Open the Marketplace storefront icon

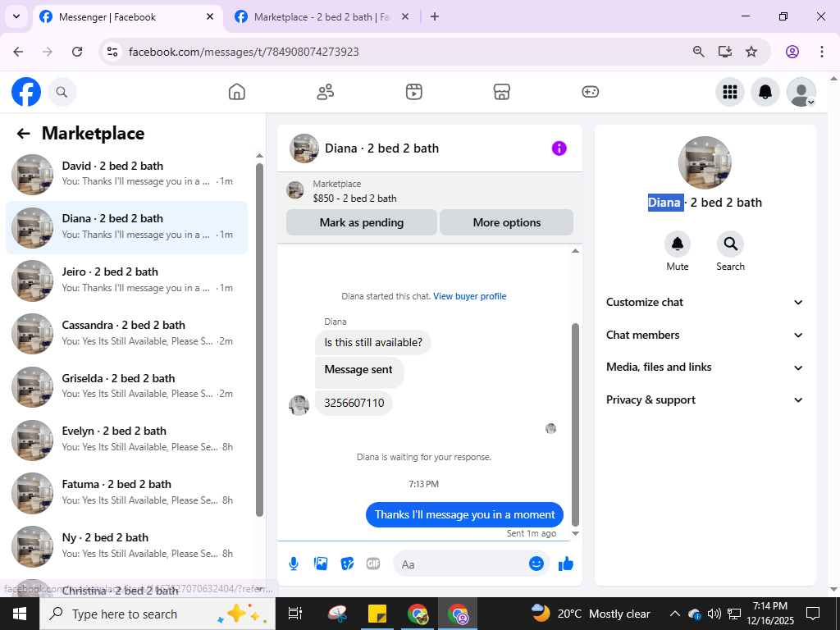coord(501,92)
